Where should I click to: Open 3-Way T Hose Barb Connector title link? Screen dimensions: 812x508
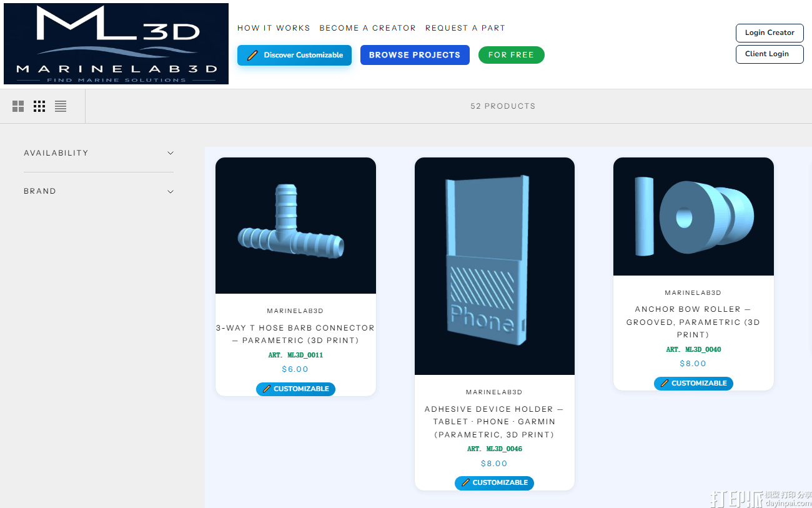tap(295, 334)
